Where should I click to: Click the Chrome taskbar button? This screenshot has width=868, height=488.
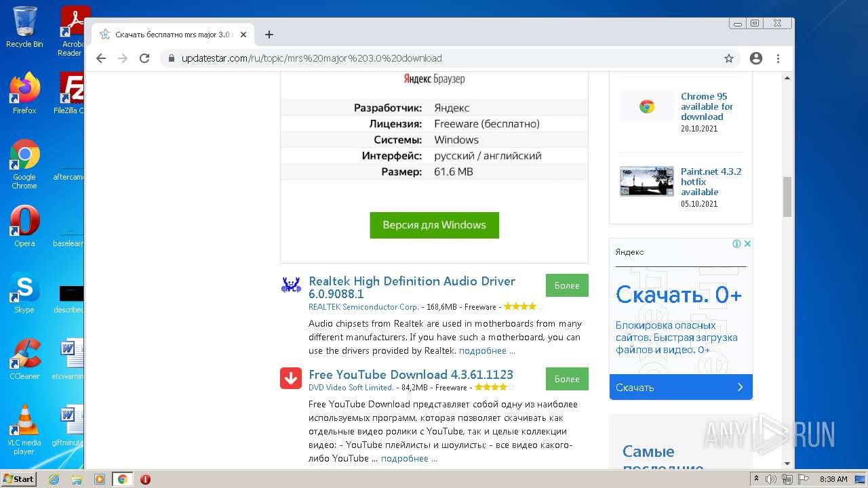[x=122, y=479]
